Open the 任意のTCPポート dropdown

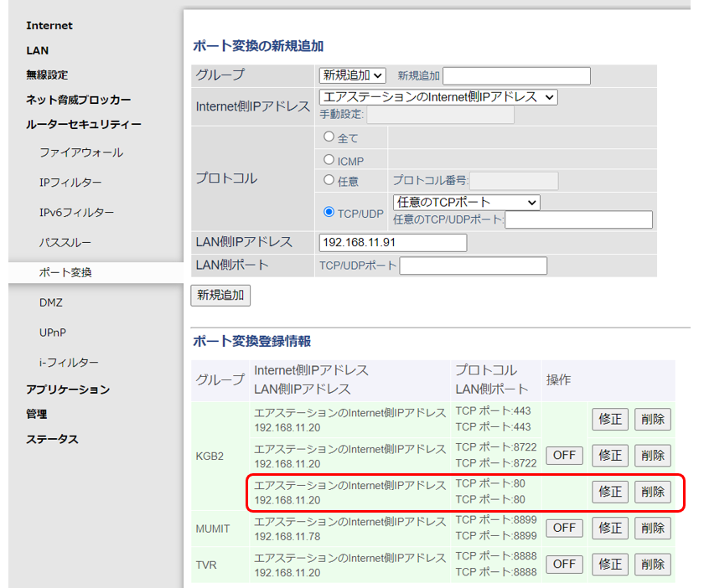466,202
